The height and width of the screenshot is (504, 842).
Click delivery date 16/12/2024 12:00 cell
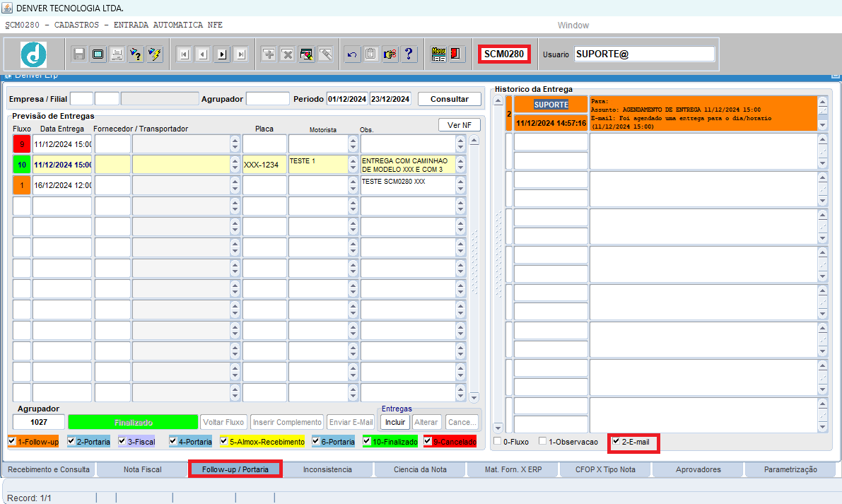pyautogui.click(x=62, y=185)
